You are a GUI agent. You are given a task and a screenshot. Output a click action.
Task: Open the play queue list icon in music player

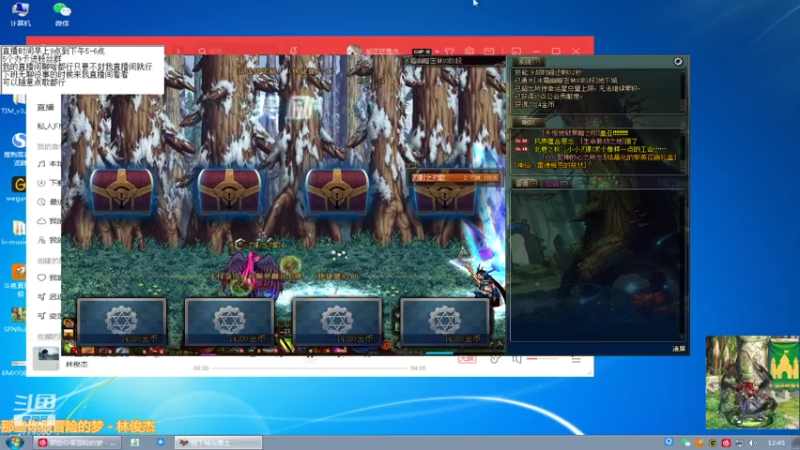pos(576,359)
